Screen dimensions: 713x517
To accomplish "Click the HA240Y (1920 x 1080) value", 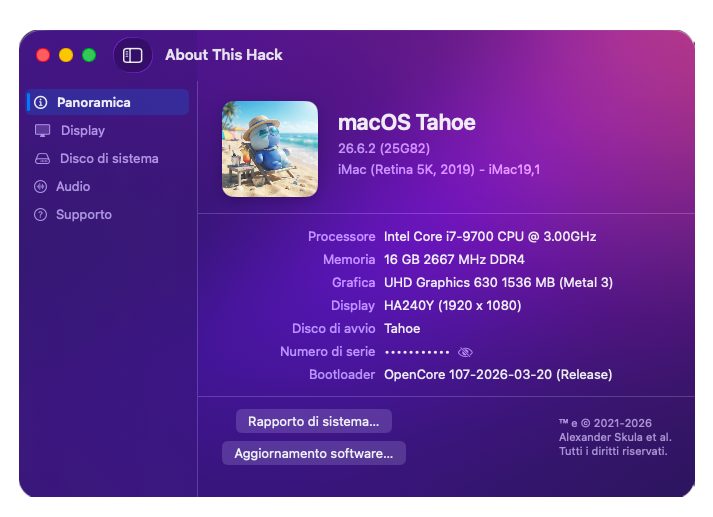I will coord(452,306).
